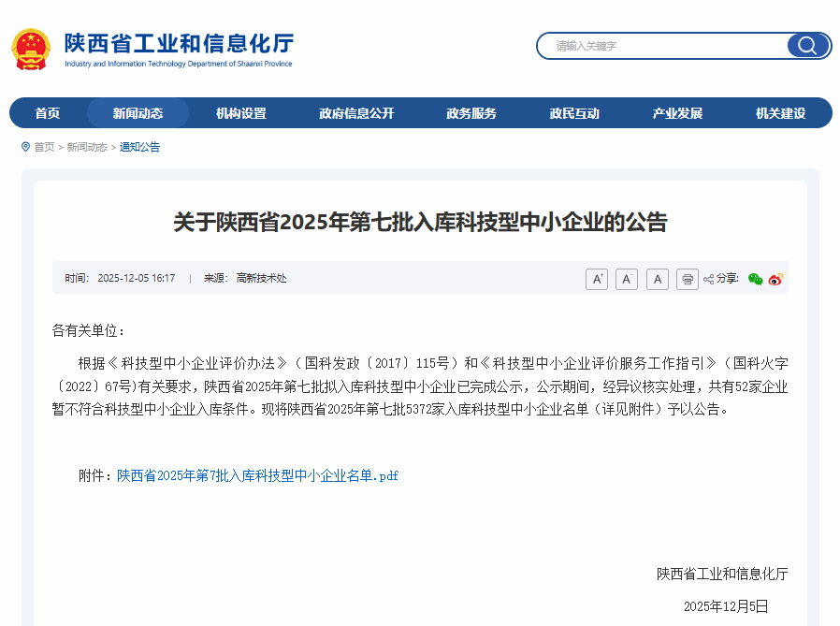This screenshot has width=840, height=626.
Task: Go to 政府信息公开 section
Action: point(356,113)
